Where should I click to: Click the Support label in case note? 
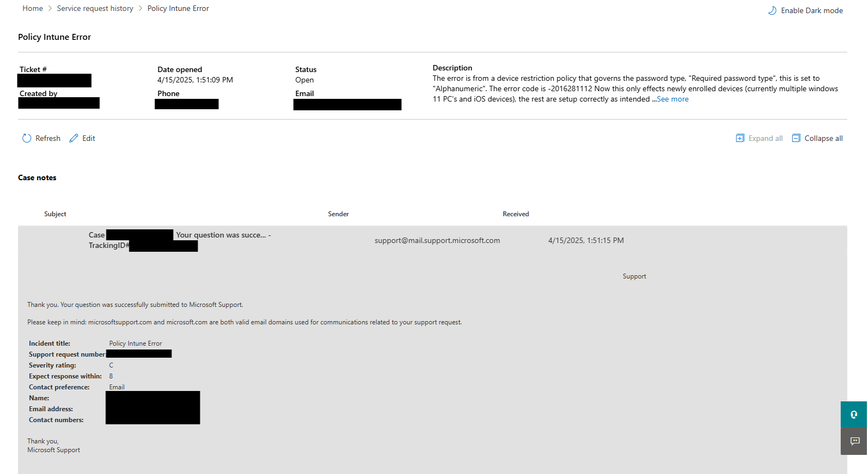click(x=634, y=276)
